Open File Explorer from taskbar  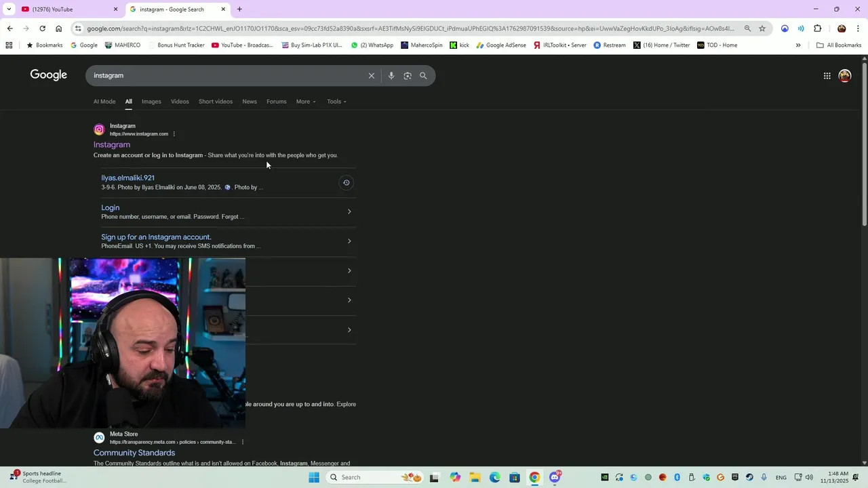click(x=475, y=477)
